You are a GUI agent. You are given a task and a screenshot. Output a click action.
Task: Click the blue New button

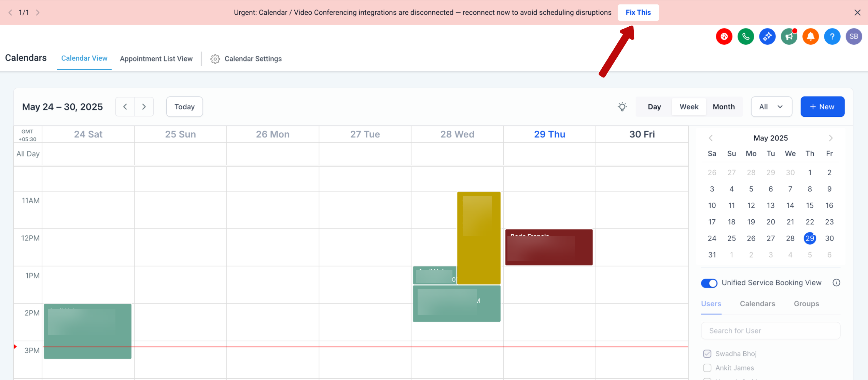tap(822, 107)
